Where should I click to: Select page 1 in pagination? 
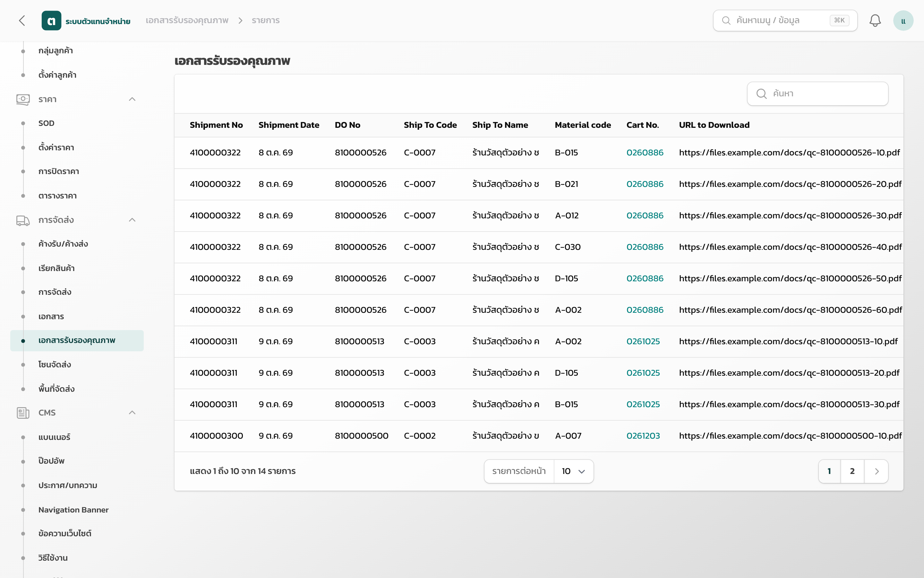point(829,471)
